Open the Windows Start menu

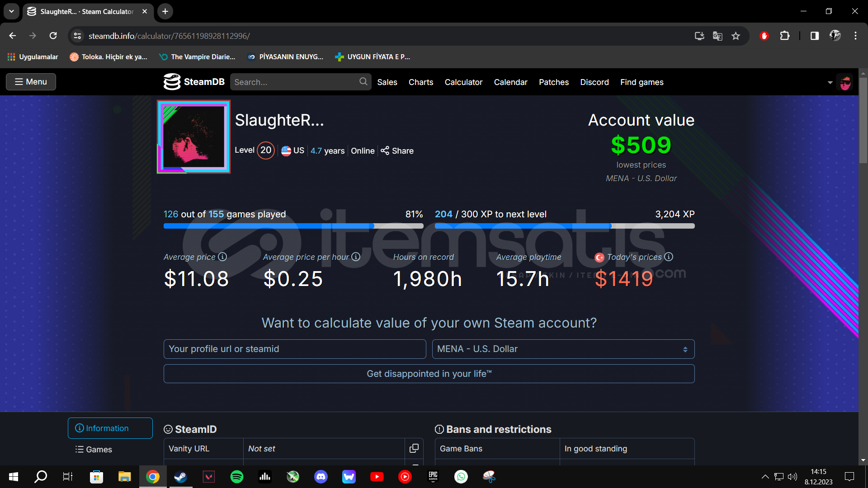[x=14, y=476]
